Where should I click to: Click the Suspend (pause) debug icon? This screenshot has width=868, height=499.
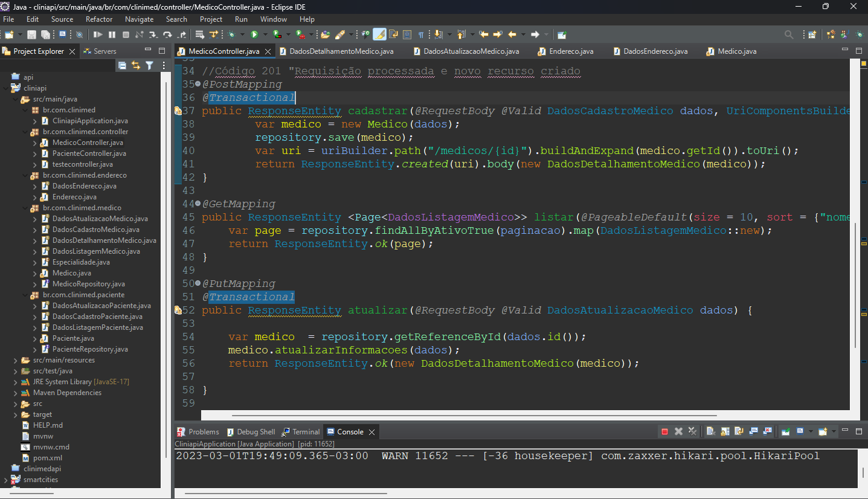pyautogui.click(x=112, y=34)
